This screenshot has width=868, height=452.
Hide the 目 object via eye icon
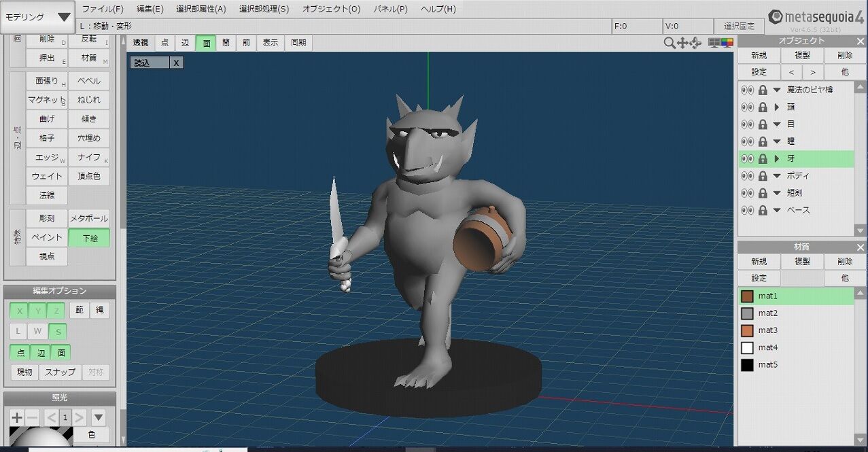(747, 124)
